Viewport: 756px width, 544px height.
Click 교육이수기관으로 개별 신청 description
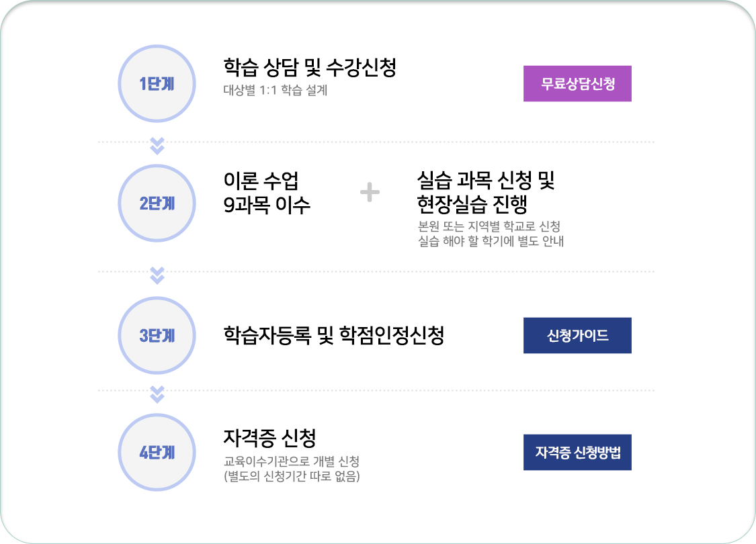coord(291,461)
